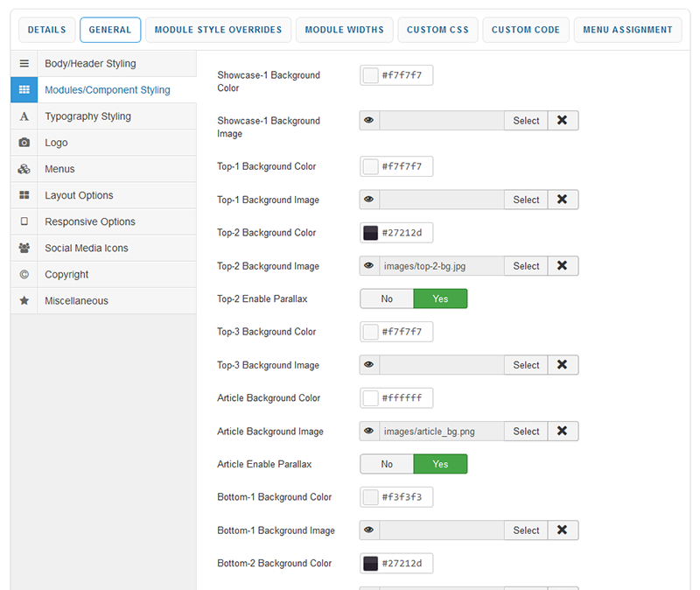This screenshot has width=700, height=590.
Task: Click the Social Media Icons people icon
Action: [24, 248]
